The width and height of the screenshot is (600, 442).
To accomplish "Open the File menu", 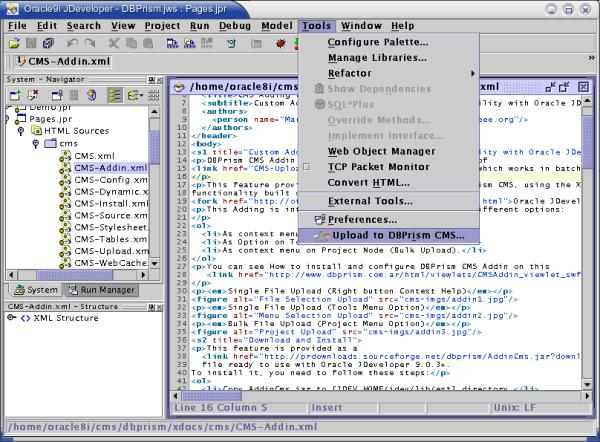I will click(x=18, y=26).
